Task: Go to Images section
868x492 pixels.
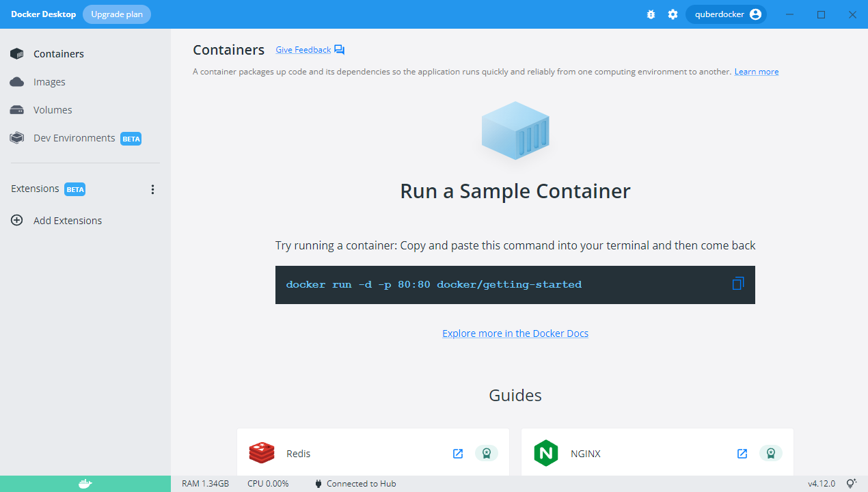Action: [x=49, y=82]
